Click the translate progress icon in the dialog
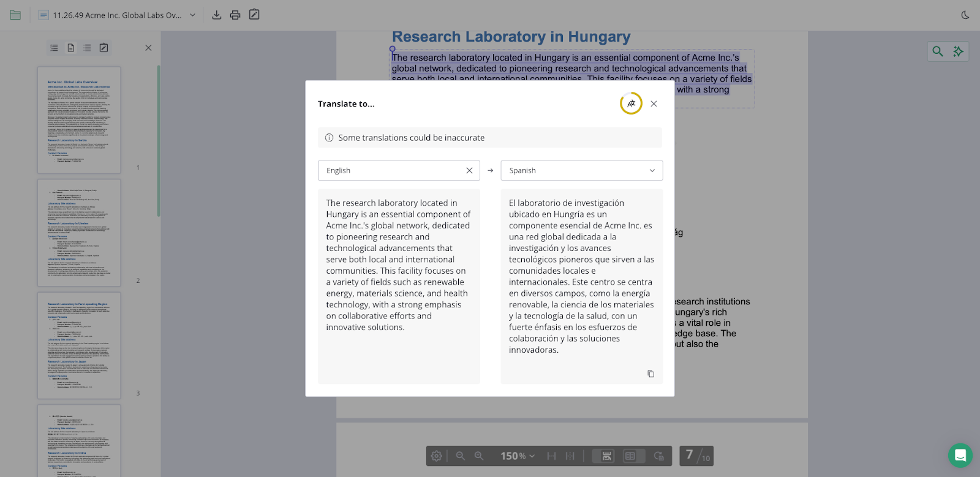 (631, 103)
